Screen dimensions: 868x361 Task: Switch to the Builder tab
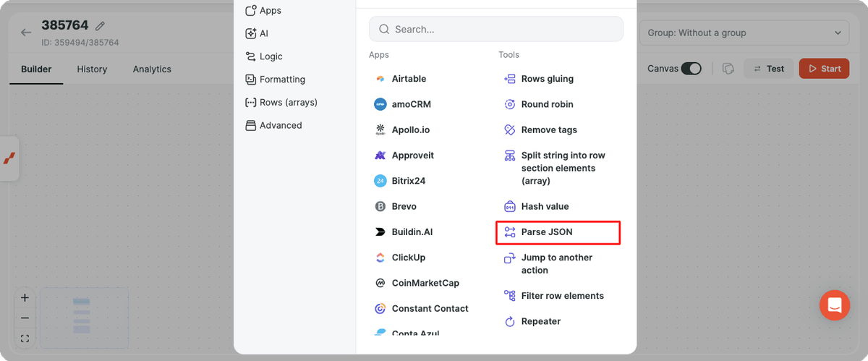pyautogui.click(x=36, y=69)
